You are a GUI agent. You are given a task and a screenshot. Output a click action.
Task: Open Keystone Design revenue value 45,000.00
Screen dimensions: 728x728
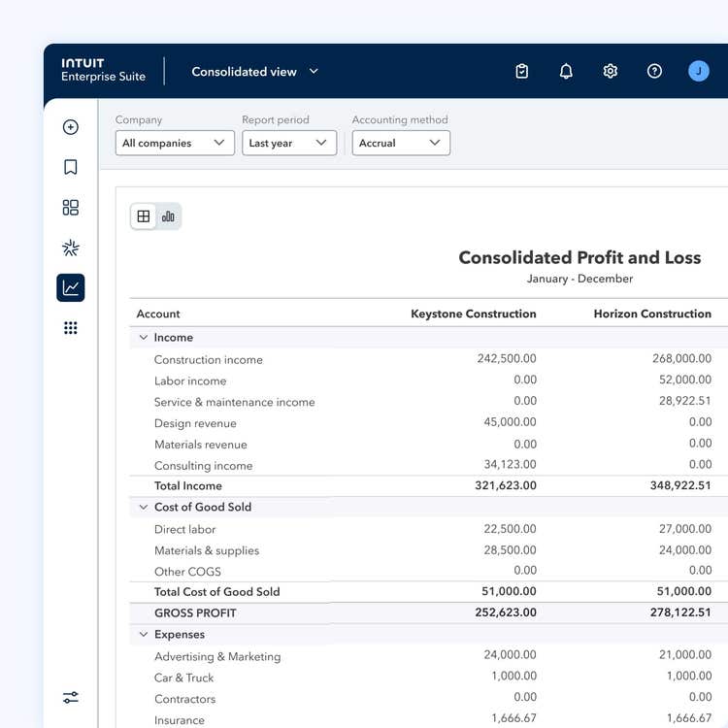[x=510, y=422]
